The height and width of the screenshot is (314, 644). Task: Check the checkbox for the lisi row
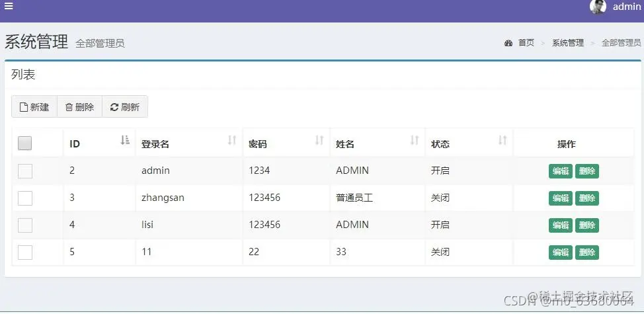25,225
